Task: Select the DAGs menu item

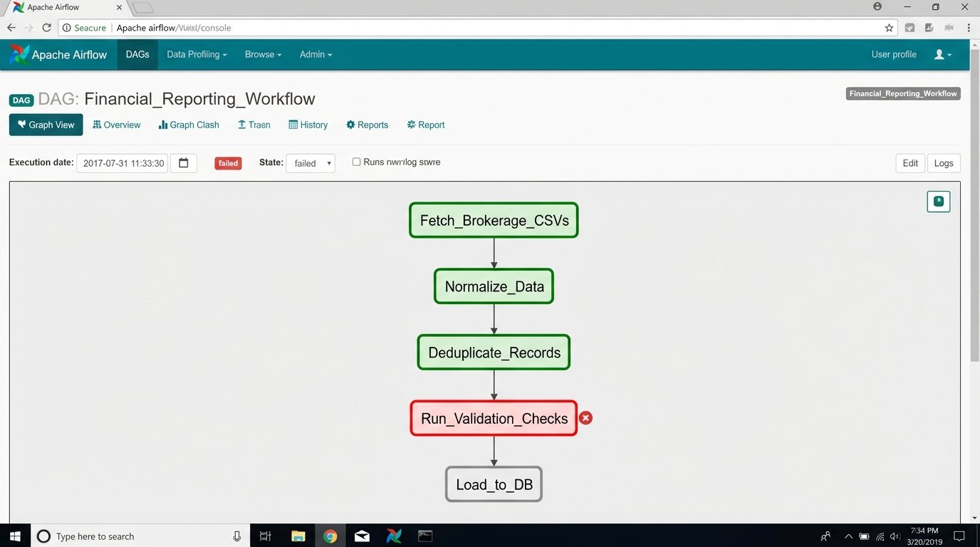Action: [137, 54]
